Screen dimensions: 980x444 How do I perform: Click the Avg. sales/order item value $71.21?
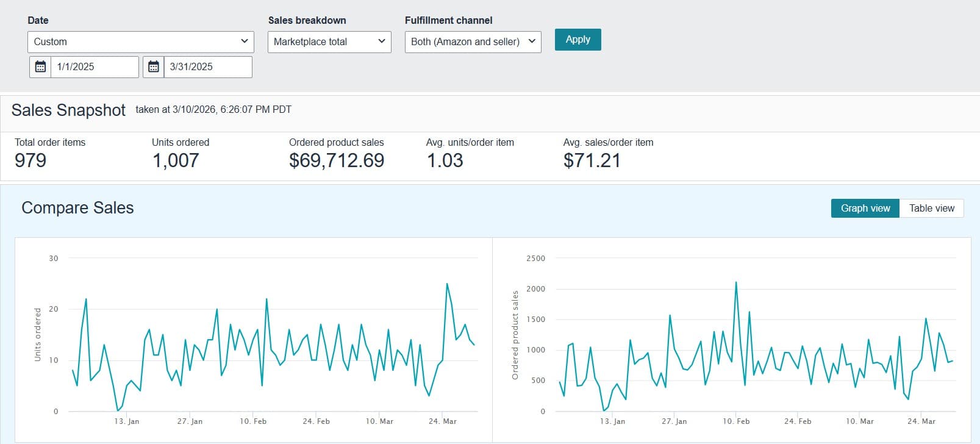[592, 160]
